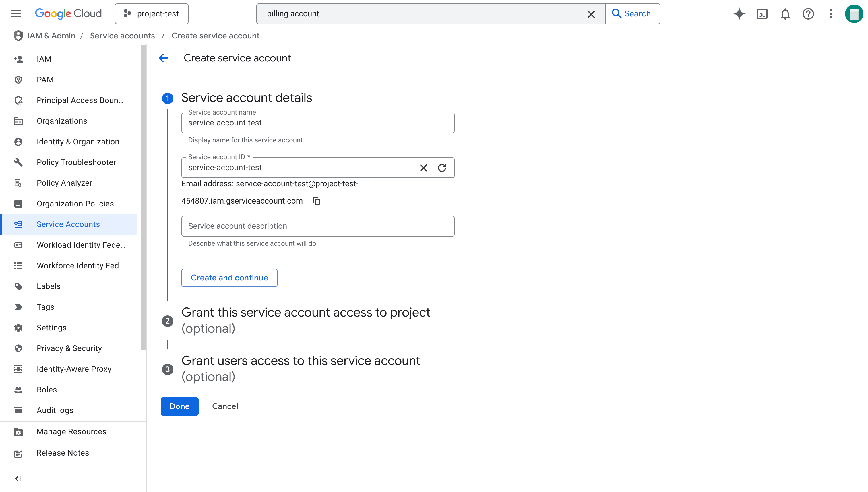Collapse the left navigation sidebar
868x492 pixels.
point(18,479)
